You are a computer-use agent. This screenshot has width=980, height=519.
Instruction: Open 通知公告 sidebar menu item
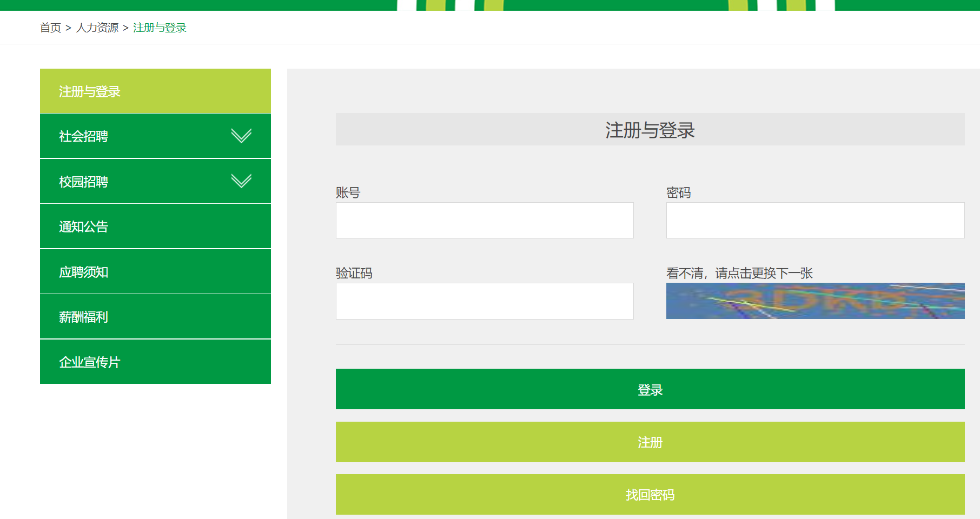coord(155,227)
